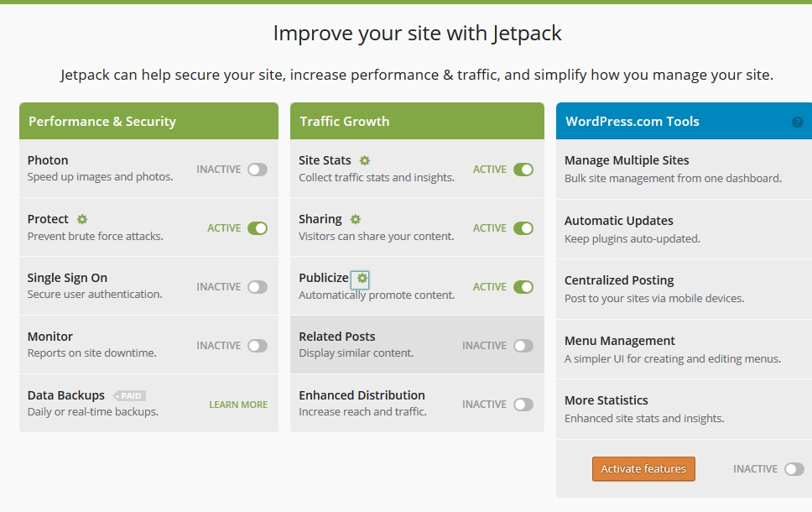The image size is (812, 512).
Task: Disable the Protect toggle
Action: [258, 228]
